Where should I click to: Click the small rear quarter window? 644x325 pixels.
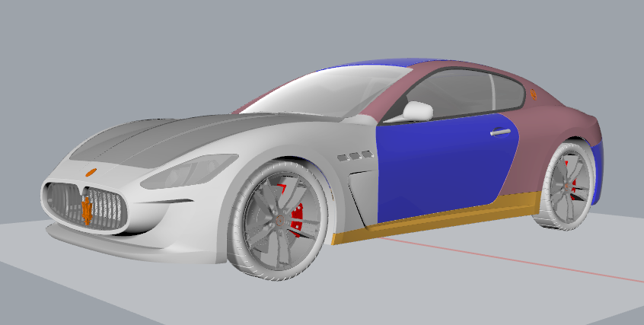pos(508,92)
